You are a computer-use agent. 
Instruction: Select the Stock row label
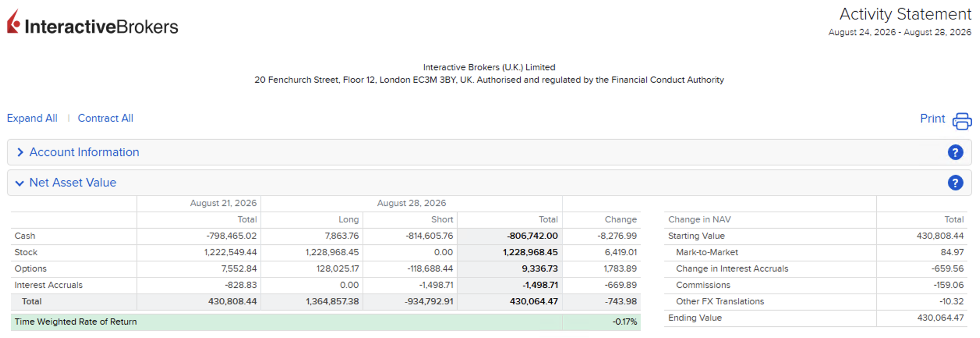pos(26,252)
